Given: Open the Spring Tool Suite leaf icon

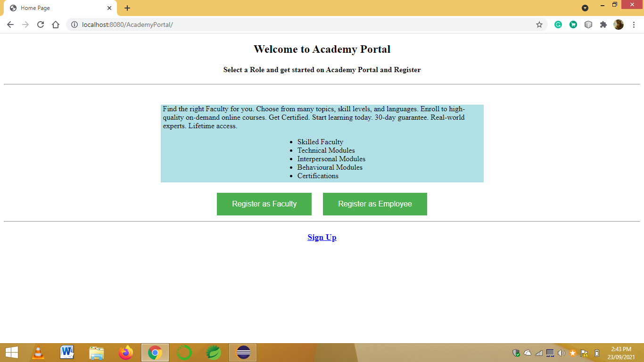Looking at the screenshot, I should (x=214, y=353).
